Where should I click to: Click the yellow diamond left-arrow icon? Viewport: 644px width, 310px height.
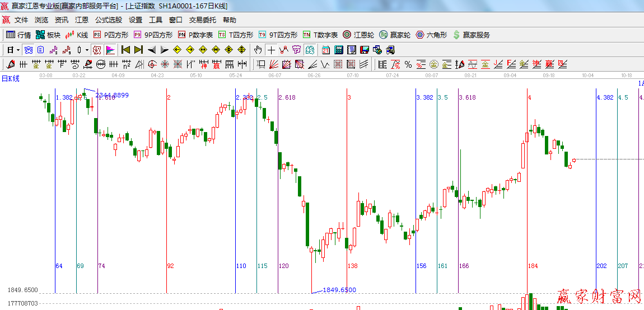(178, 50)
